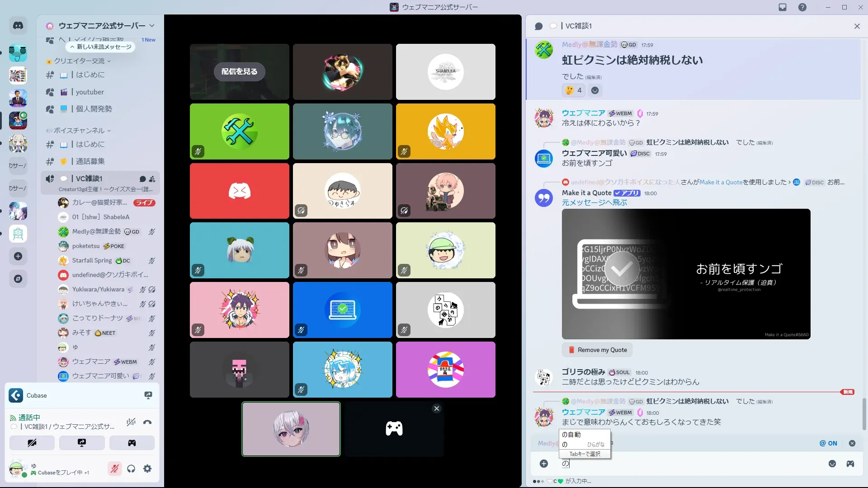The height and width of the screenshot is (488, 868).
Task: Open attachment plus button in message box
Action: click(x=544, y=464)
